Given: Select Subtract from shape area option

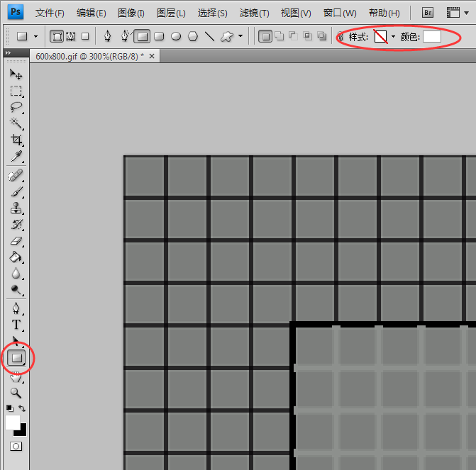Looking at the screenshot, I should tap(293, 36).
